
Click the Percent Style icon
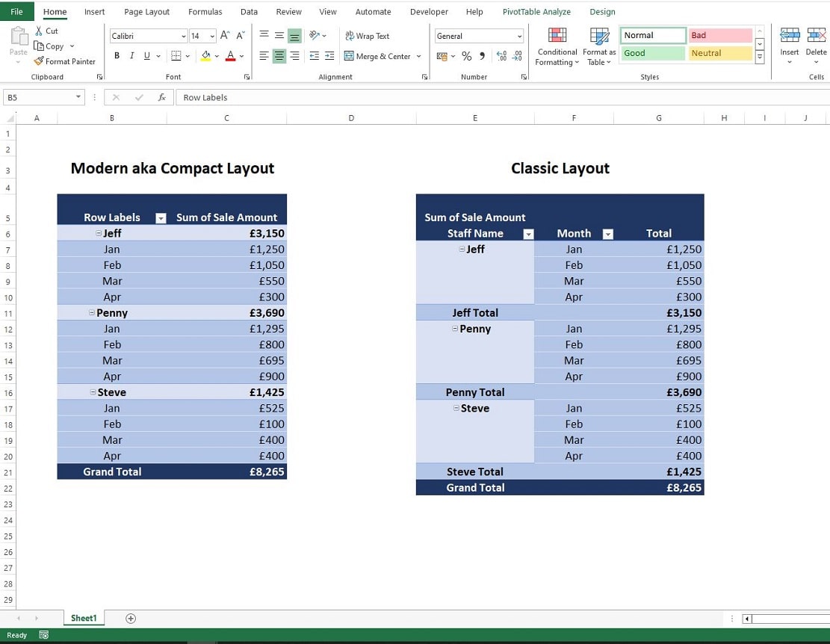pyautogui.click(x=468, y=56)
